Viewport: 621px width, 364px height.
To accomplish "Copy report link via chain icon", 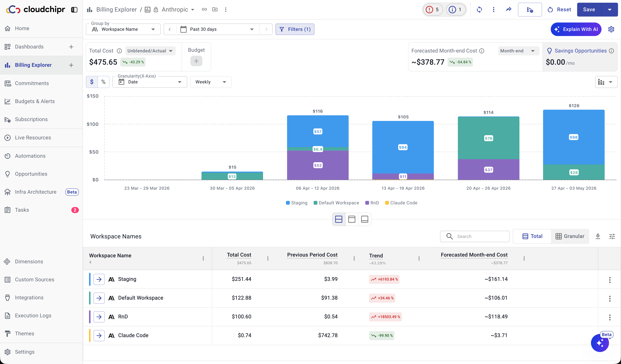I will coord(204,10).
